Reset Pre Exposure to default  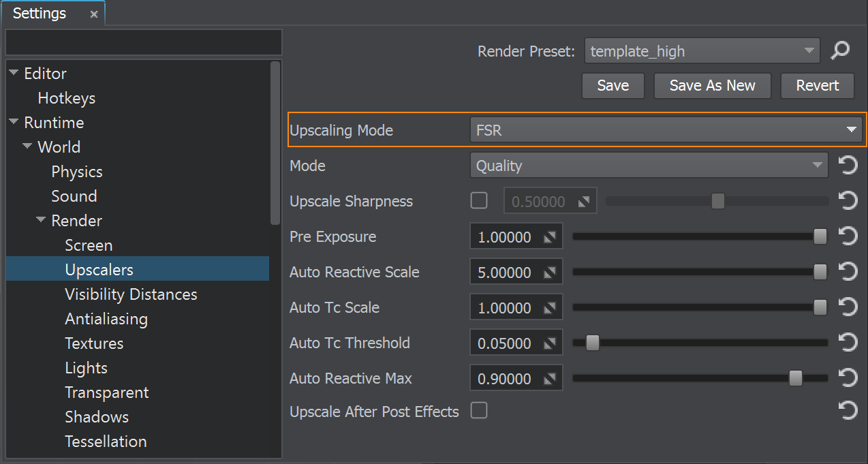pyautogui.click(x=847, y=236)
